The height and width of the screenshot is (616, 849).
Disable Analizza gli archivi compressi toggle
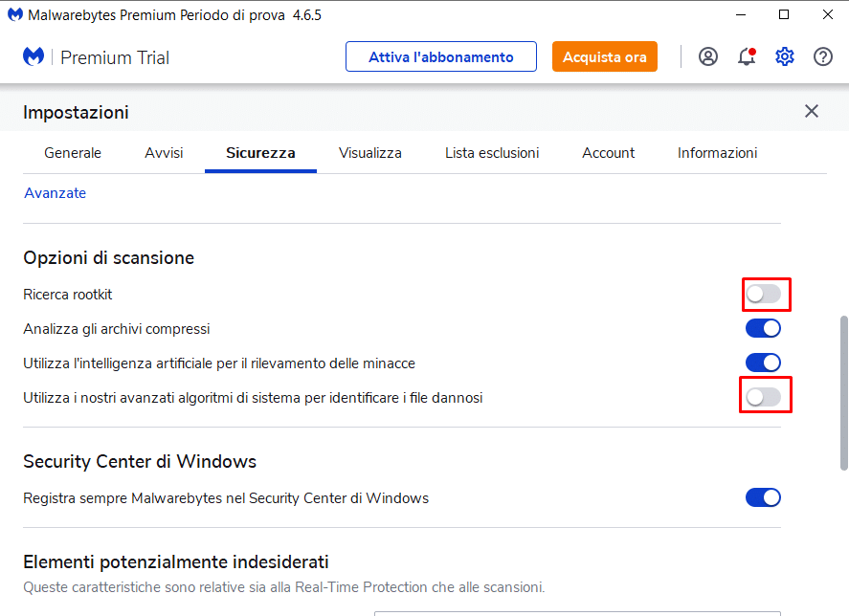(764, 328)
